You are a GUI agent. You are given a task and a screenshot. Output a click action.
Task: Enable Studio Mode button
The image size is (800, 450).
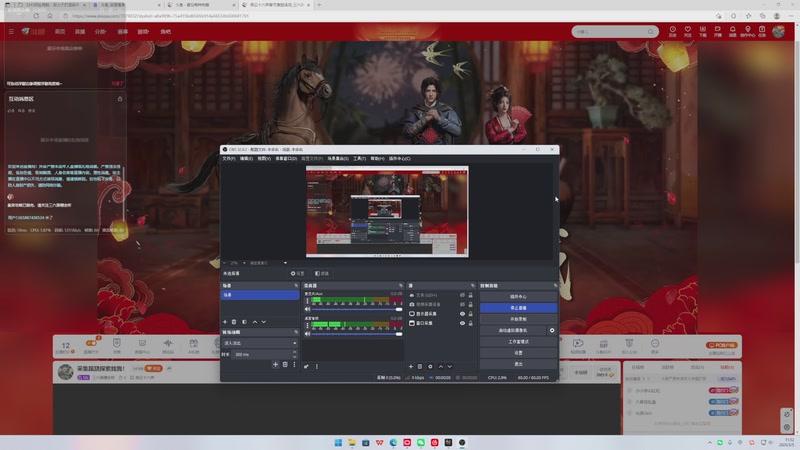pyautogui.click(x=518, y=341)
